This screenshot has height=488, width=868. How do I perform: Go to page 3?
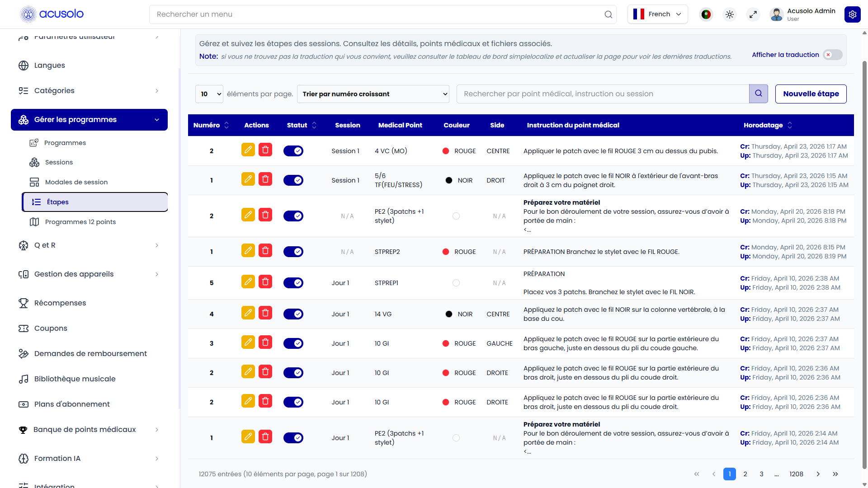[x=761, y=474]
